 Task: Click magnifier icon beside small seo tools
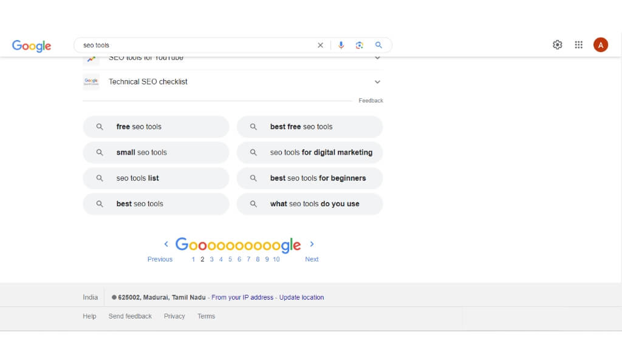pyautogui.click(x=100, y=152)
